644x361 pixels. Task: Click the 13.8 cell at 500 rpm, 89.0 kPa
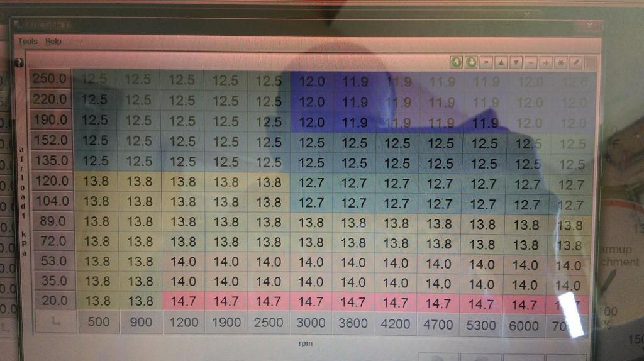click(97, 222)
